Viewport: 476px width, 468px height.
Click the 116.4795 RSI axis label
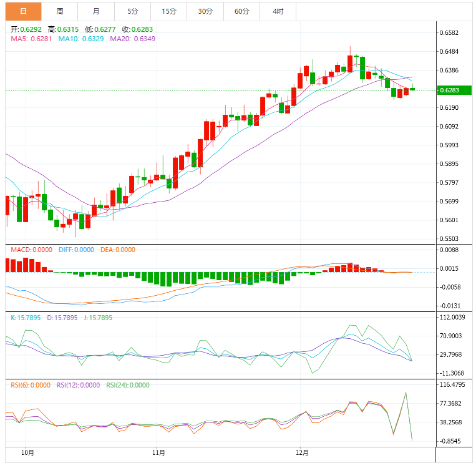click(x=452, y=385)
